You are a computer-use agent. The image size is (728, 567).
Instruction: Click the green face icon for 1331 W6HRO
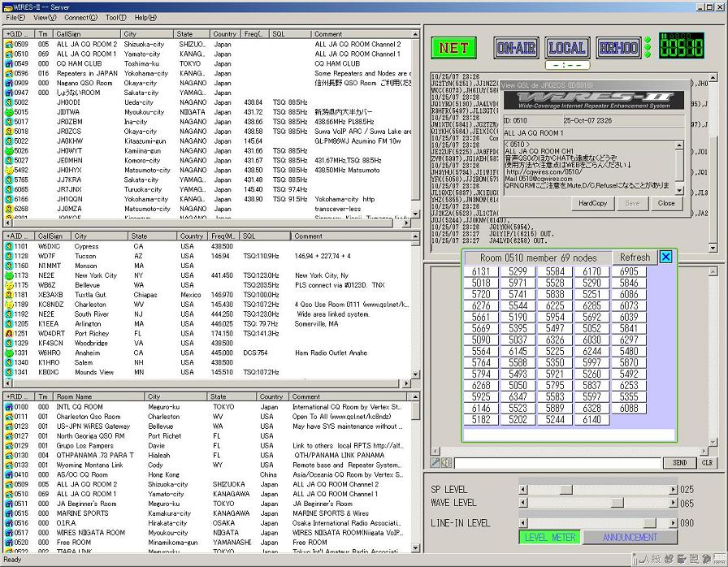point(9,353)
